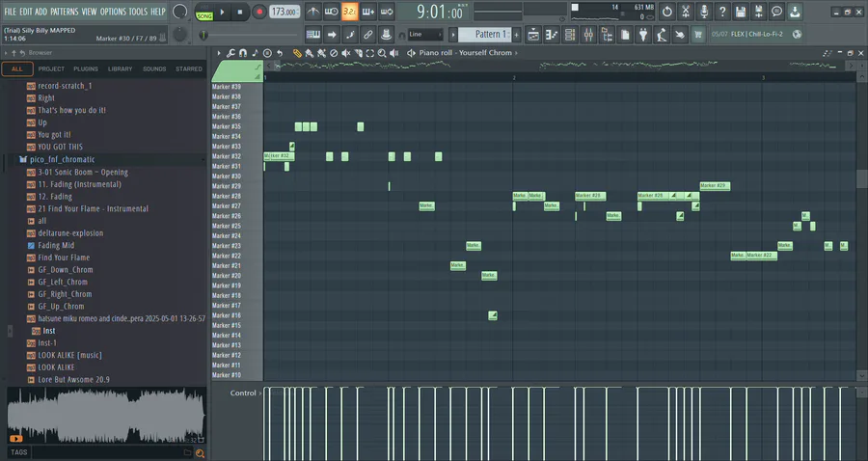
Task: Open the Line snap dropdown
Action: click(425, 35)
